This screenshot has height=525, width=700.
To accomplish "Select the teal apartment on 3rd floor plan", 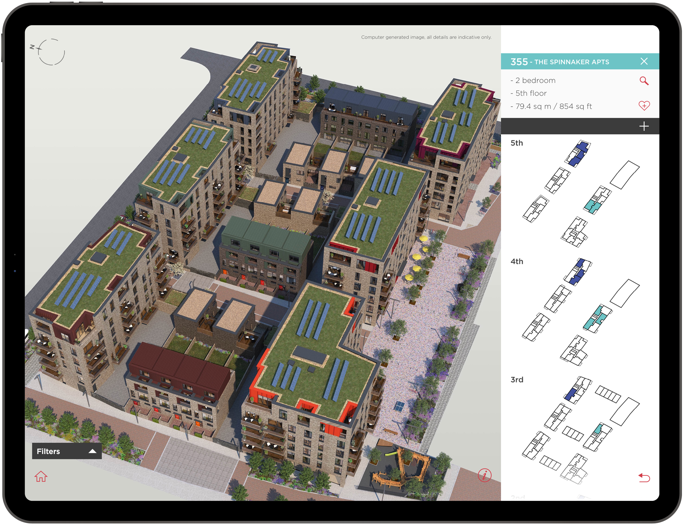I will click(598, 432).
